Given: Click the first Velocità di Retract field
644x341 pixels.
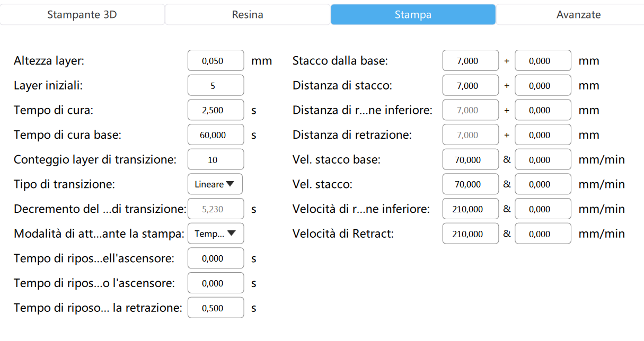Looking at the screenshot, I should pyautogui.click(x=471, y=234).
